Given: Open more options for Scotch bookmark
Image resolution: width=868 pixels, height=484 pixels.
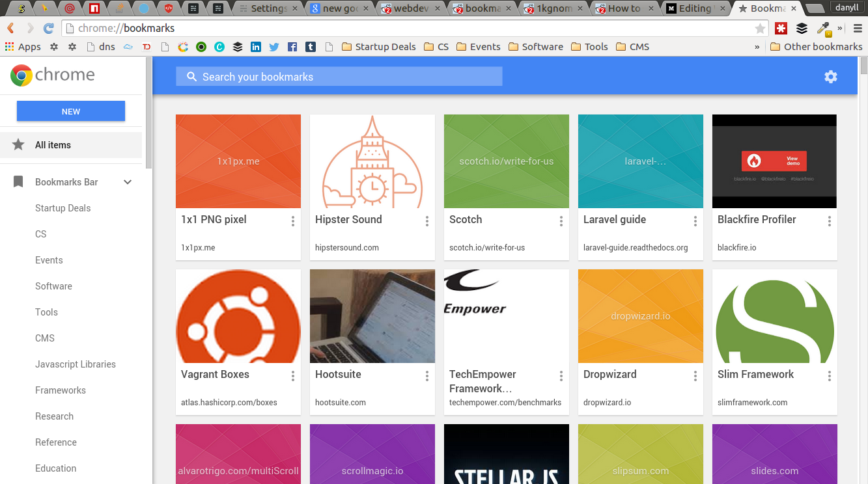Looking at the screenshot, I should (x=561, y=221).
